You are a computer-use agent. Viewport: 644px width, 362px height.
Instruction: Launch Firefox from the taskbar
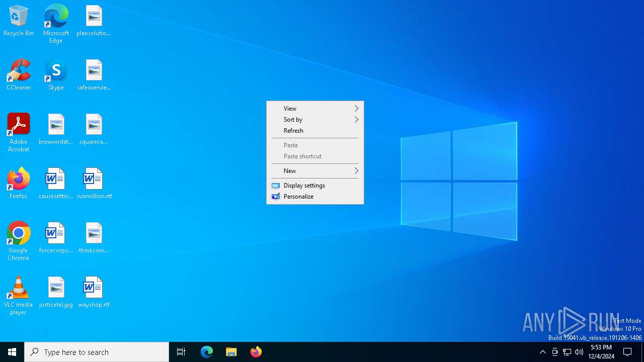click(x=256, y=352)
